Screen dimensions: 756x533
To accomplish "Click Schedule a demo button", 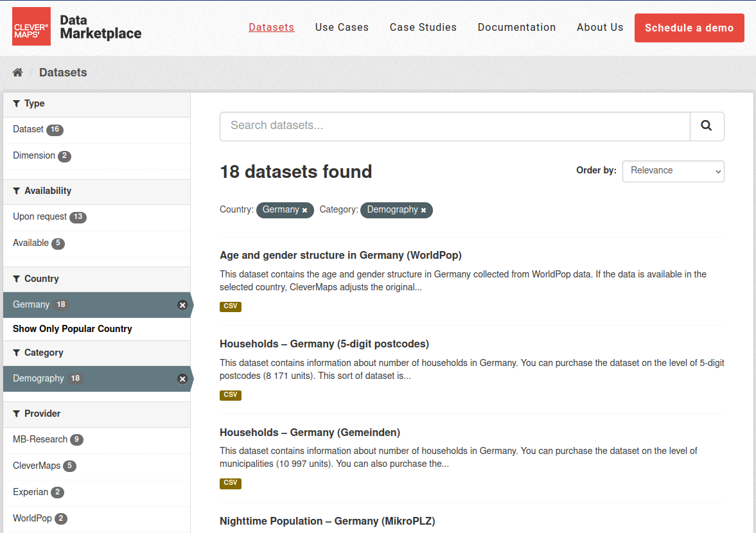I will tap(689, 28).
